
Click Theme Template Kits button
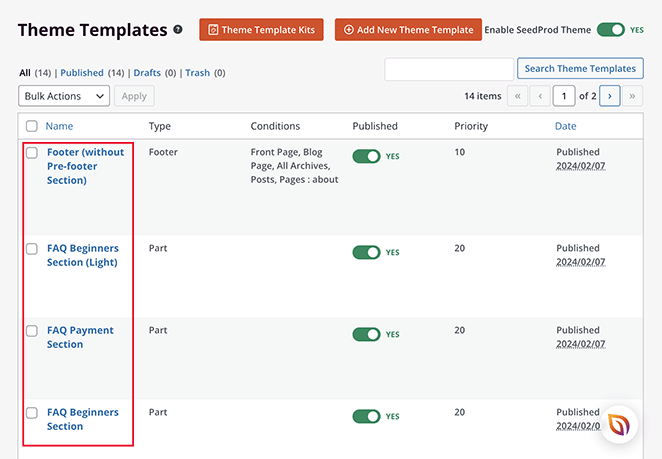pos(261,30)
